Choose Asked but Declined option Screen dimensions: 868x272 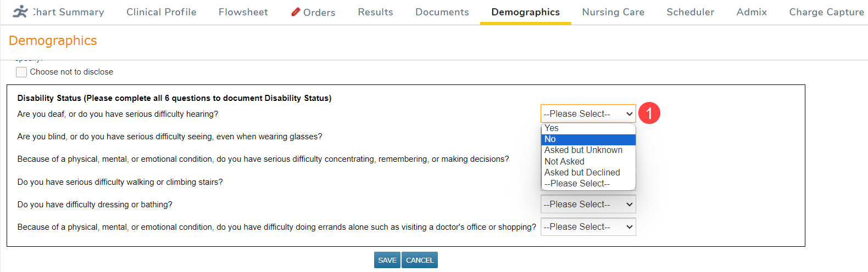click(582, 173)
